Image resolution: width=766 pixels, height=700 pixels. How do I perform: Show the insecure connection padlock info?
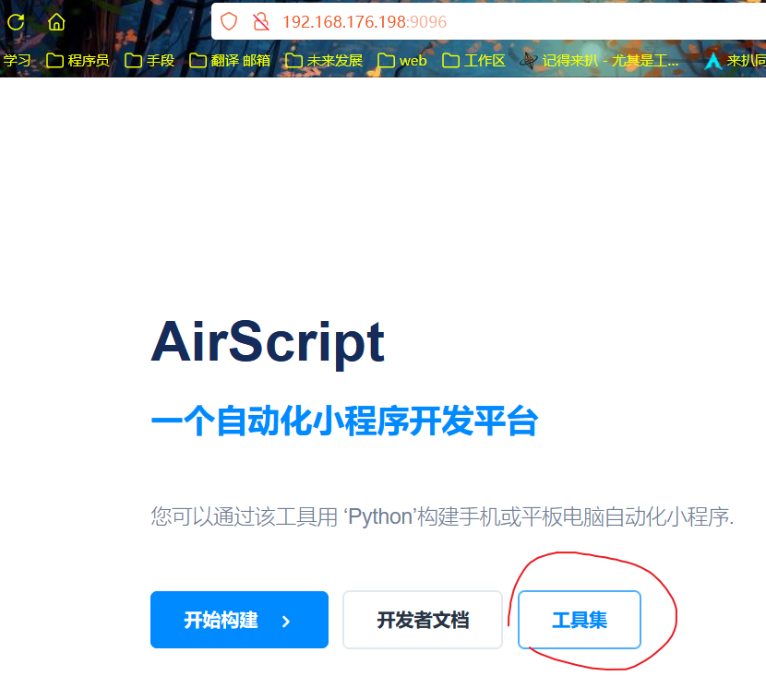tap(260, 21)
